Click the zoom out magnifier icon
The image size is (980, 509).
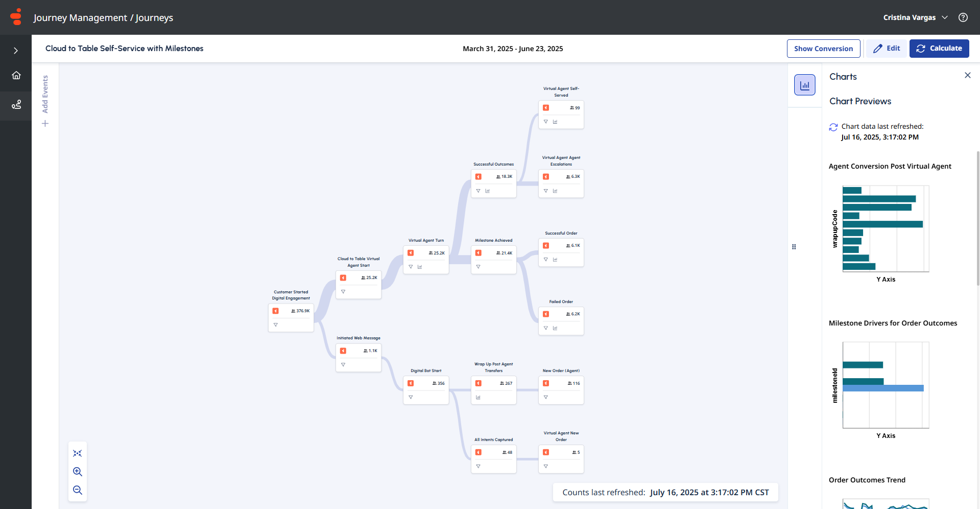click(x=78, y=490)
